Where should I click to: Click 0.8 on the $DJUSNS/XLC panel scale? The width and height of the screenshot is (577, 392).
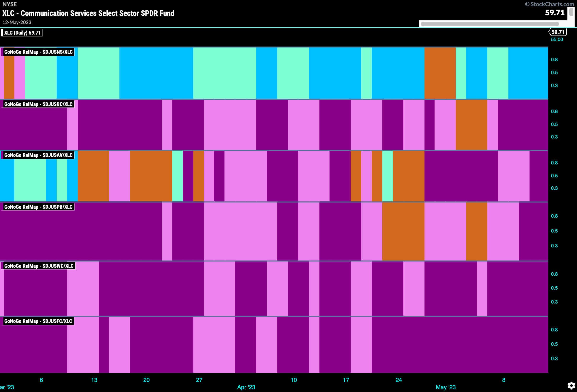click(x=554, y=60)
